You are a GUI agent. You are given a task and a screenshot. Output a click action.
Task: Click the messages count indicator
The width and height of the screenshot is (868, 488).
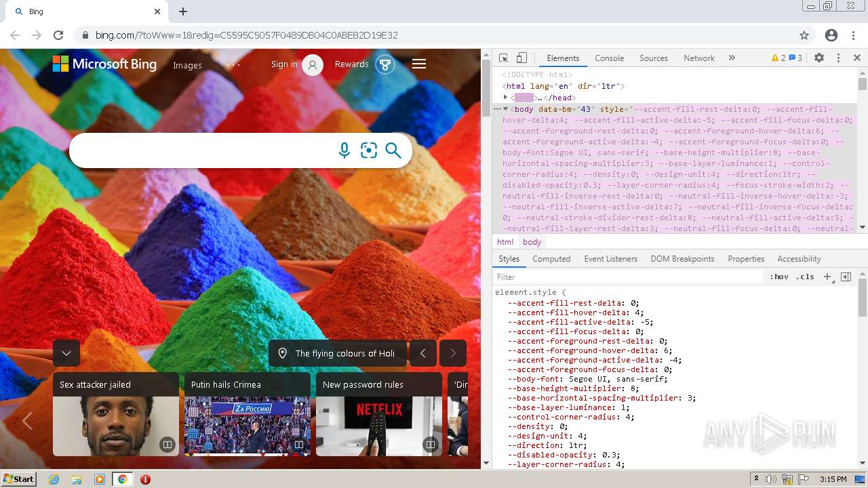pyautogui.click(x=795, y=58)
